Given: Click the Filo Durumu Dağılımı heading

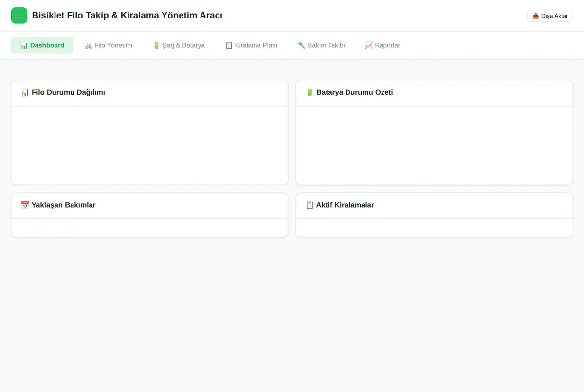Looking at the screenshot, I should (x=63, y=92).
